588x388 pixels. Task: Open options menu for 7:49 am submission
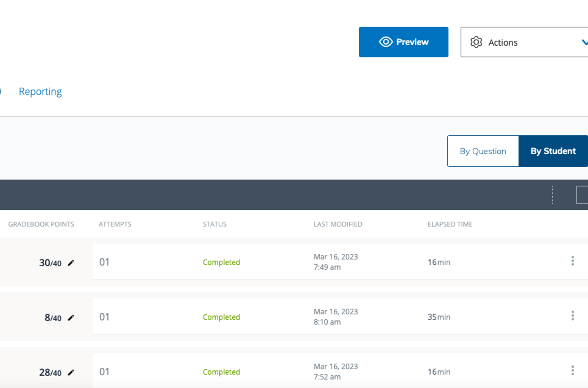click(572, 261)
